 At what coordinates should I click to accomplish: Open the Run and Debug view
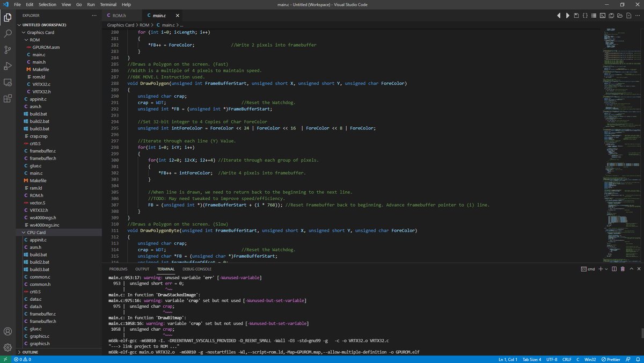click(8, 66)
